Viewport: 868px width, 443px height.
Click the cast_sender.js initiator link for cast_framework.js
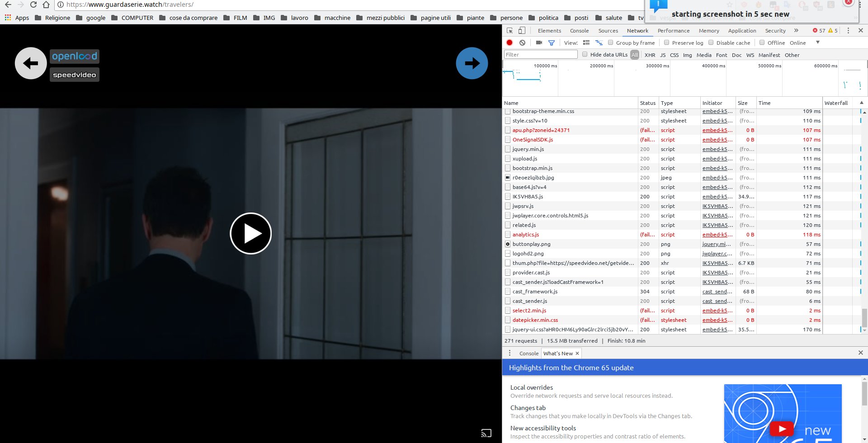pos(717,292)
